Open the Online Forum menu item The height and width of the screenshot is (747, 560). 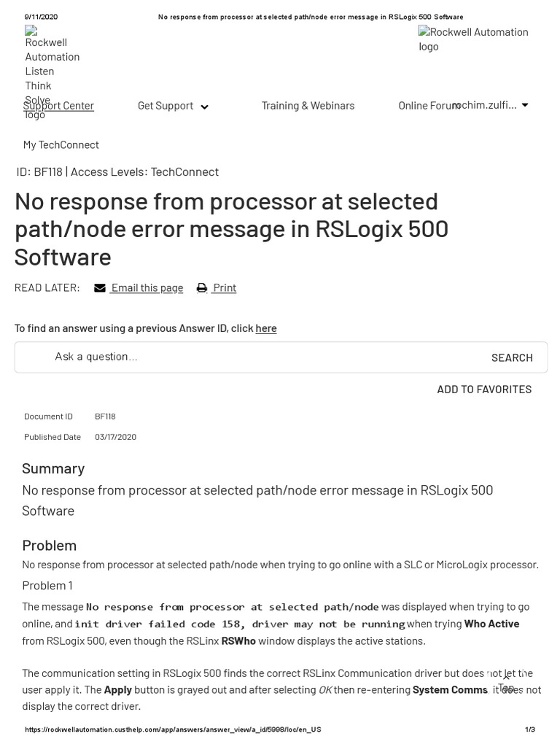pyautogui.click(x=424, y=106)
